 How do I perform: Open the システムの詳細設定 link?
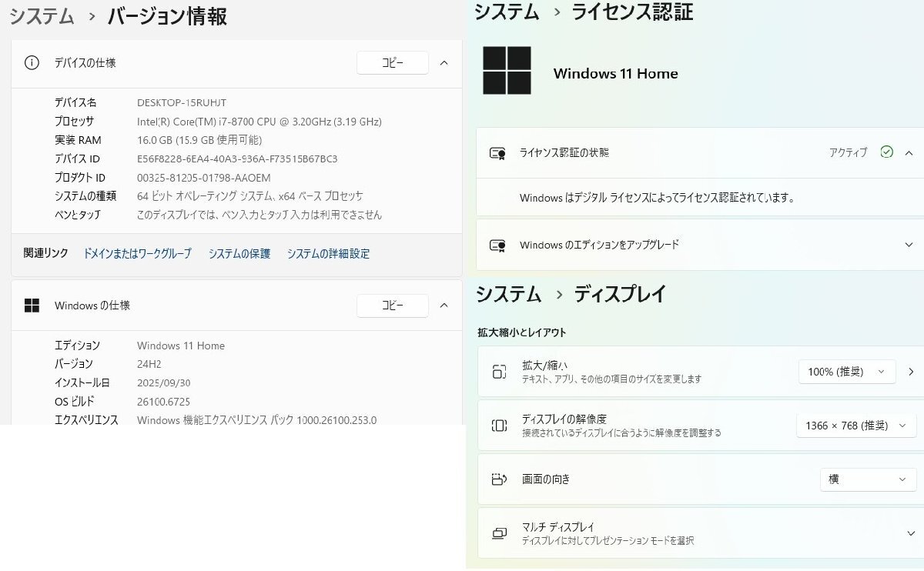(x=327, y=253)
